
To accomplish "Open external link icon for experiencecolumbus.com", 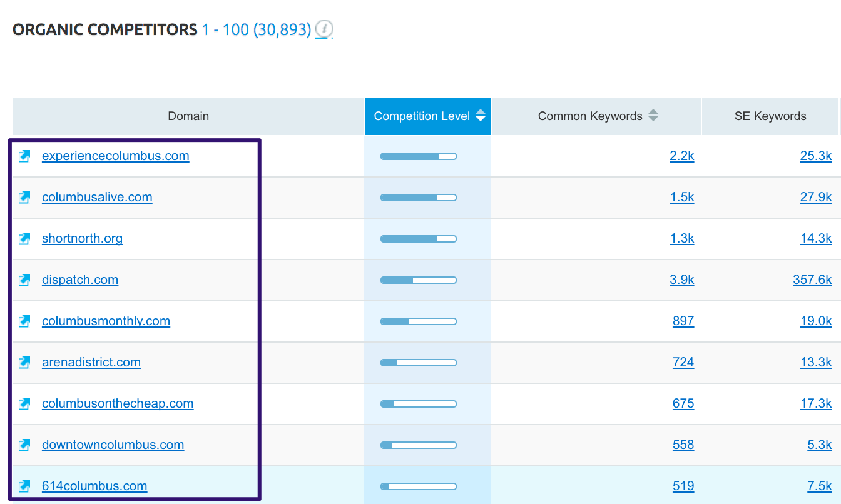I will [24, 156].
